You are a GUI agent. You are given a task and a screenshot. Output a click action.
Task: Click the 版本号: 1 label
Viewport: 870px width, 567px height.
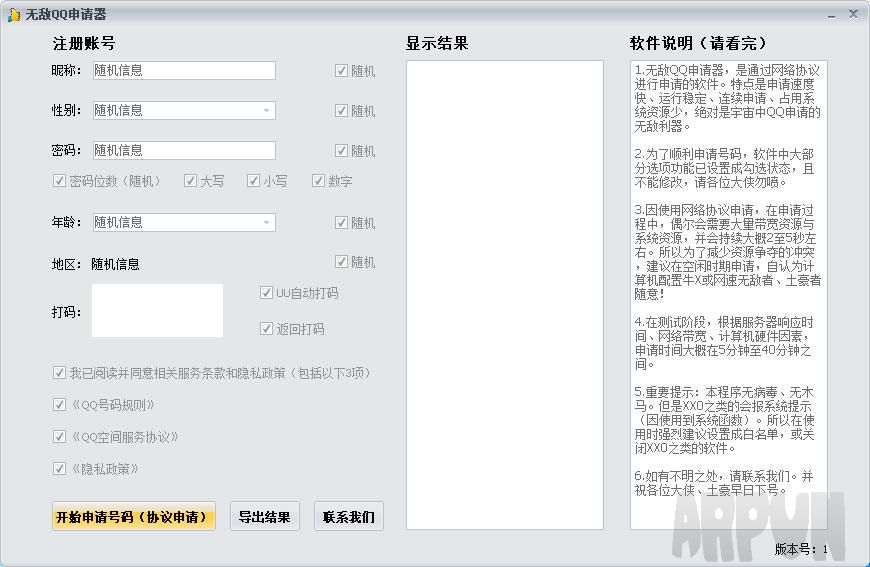click(x=801, y=549)
